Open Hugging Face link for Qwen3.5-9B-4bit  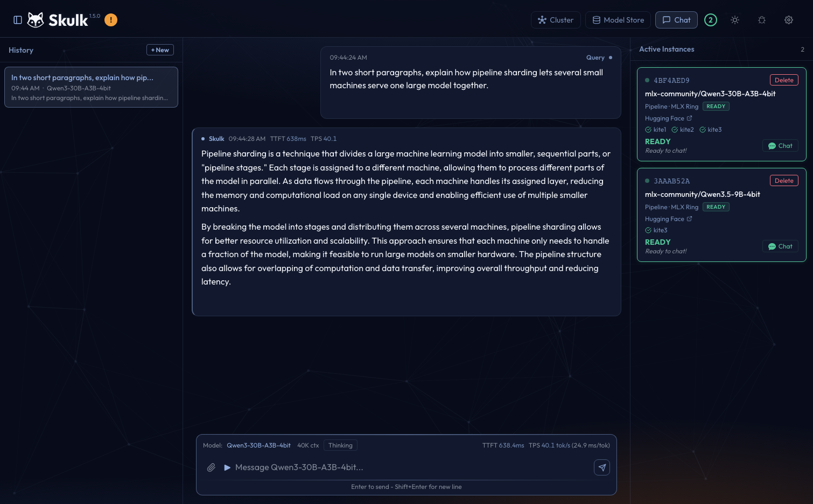668,219
